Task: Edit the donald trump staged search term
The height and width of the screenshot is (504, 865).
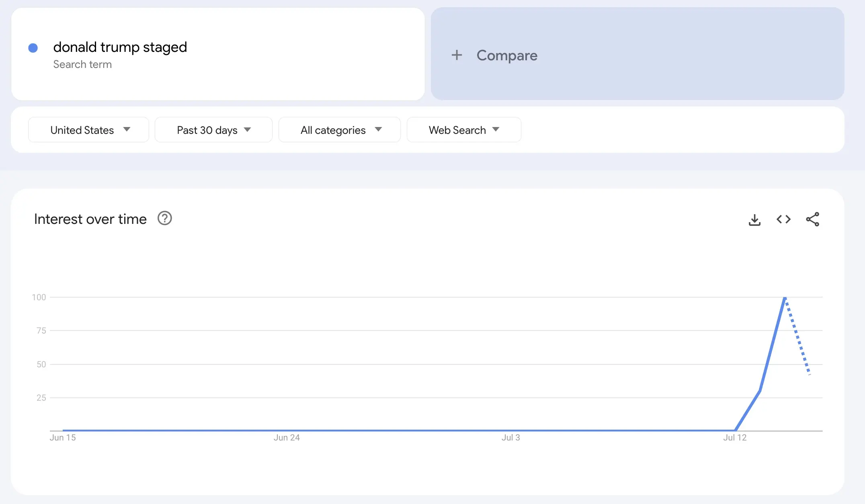Action: 120,47
